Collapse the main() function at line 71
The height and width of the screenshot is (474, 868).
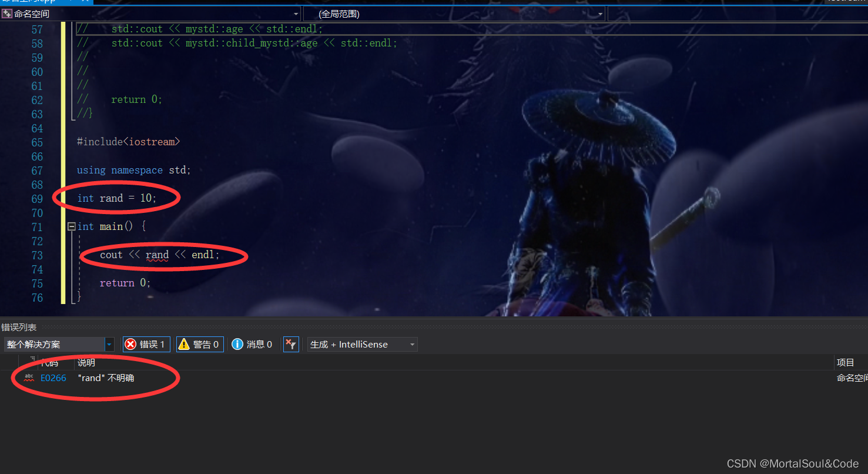(72, 226)
